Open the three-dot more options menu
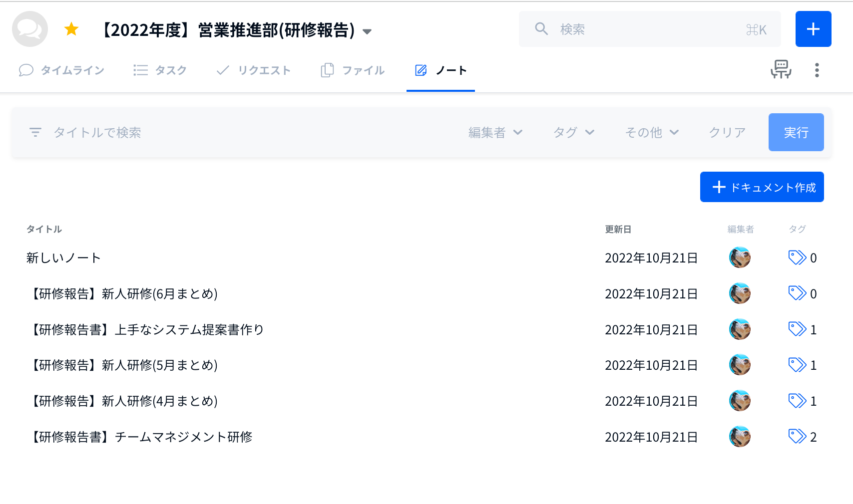853x504 pixels. tap(817, 70)
